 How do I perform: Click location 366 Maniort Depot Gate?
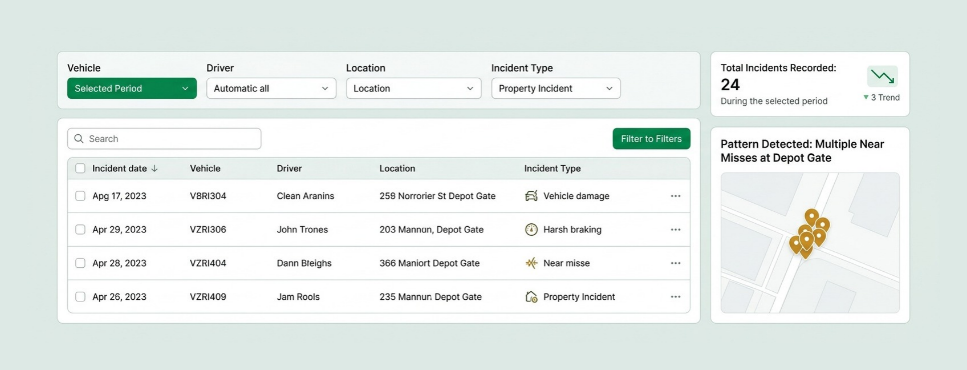click(x=429, y=263)
